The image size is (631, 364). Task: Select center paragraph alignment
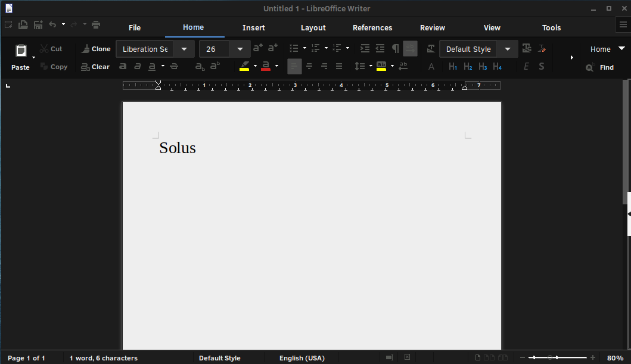(x=309, y=66)
